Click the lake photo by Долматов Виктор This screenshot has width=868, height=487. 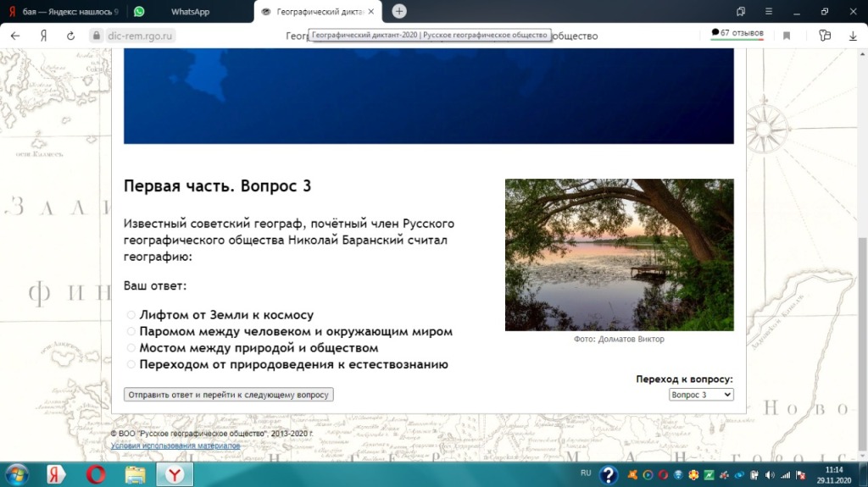(x=619, y=254)
